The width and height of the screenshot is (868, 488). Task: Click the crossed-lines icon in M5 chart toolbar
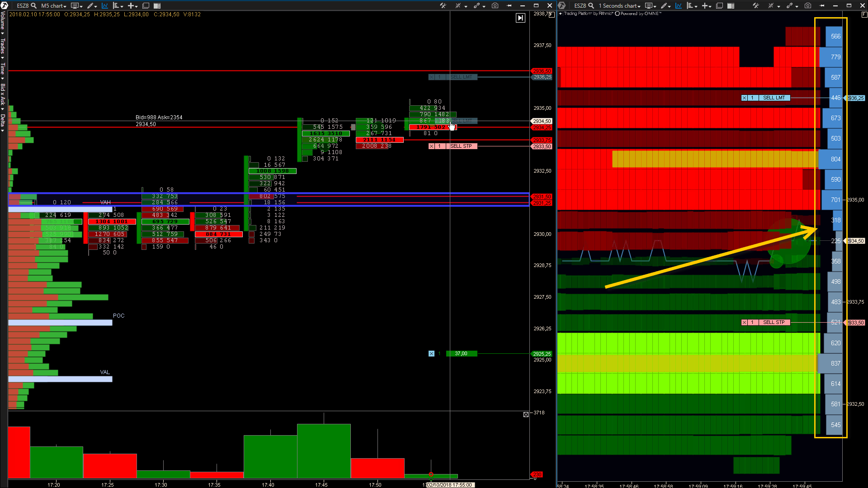(458, 5)
